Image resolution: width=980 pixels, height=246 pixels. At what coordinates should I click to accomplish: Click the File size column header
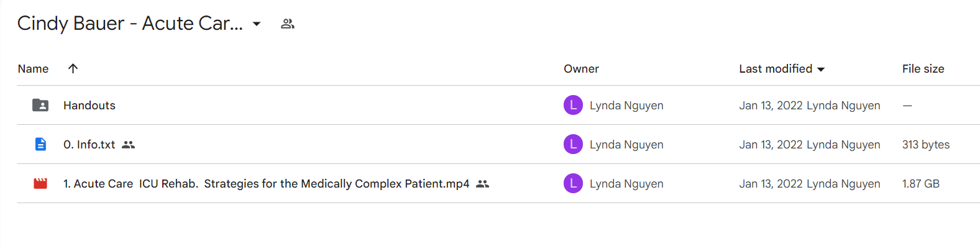(x=923, y=68)
